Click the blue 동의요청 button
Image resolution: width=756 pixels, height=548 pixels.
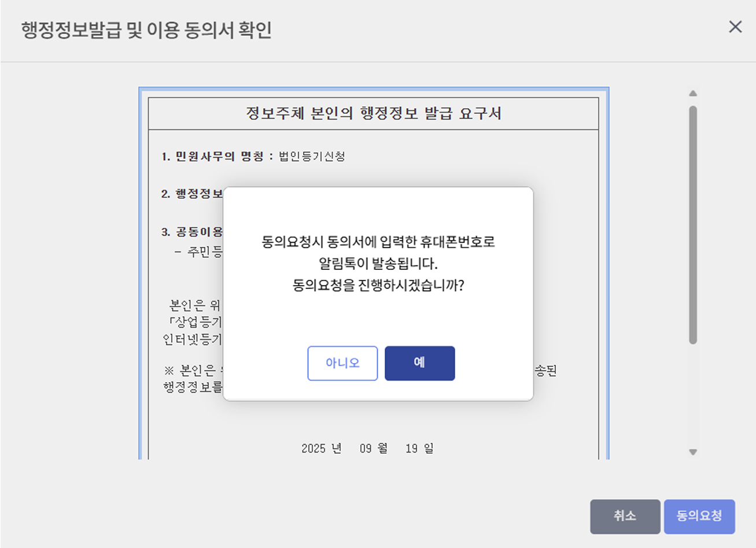(x=699, y=516)
